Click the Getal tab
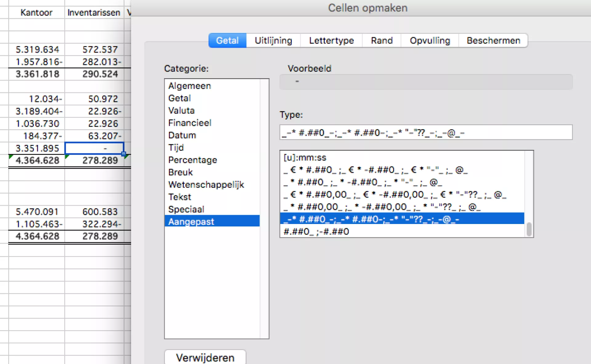Screen dimensions: 591x364 pyautogui.click(x=227, y=41)
